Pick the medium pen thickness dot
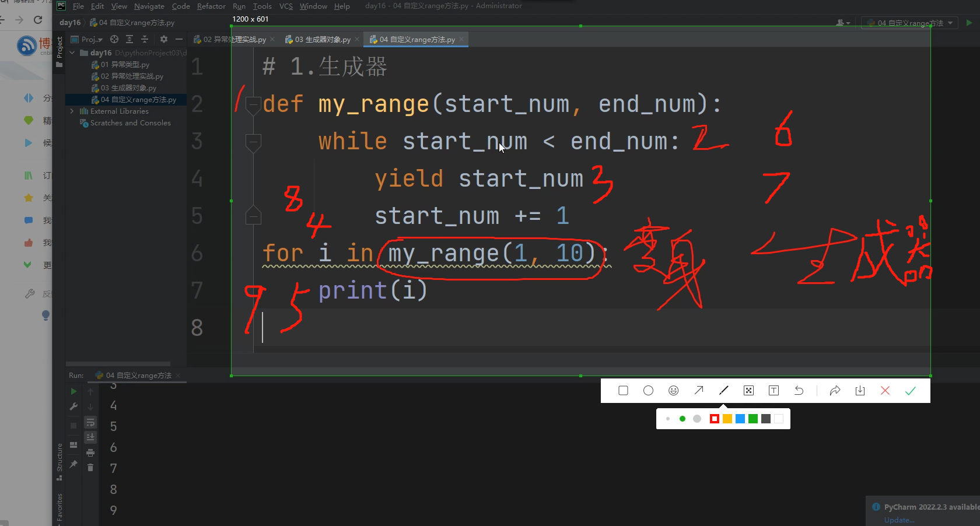980x526 pixels. [682, 419]
